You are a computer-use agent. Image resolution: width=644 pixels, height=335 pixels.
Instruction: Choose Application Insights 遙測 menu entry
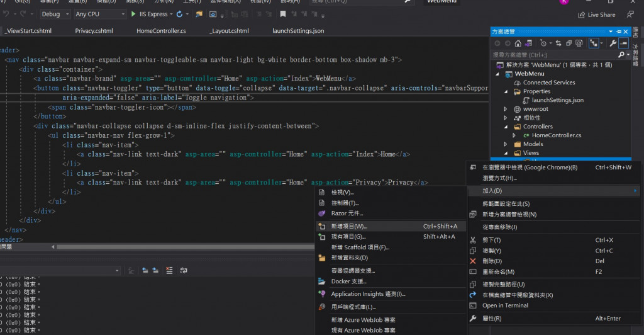click(x=391, y=294)
